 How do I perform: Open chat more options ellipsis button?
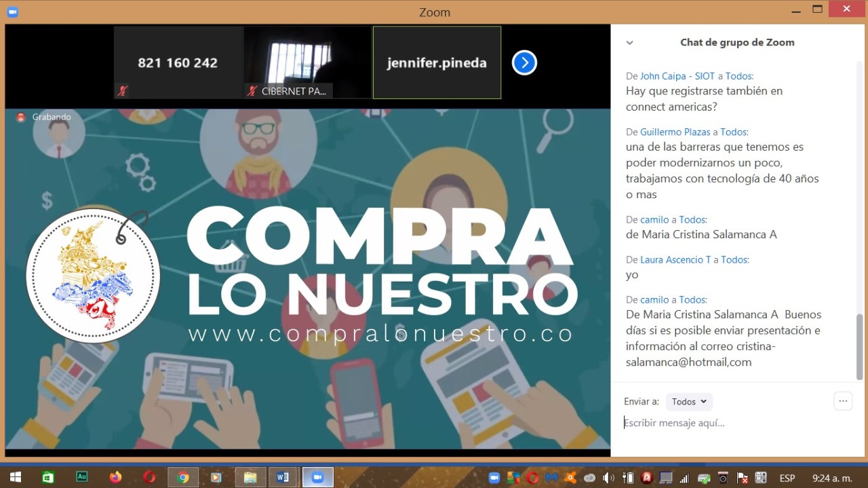click(x=843, y=401)
